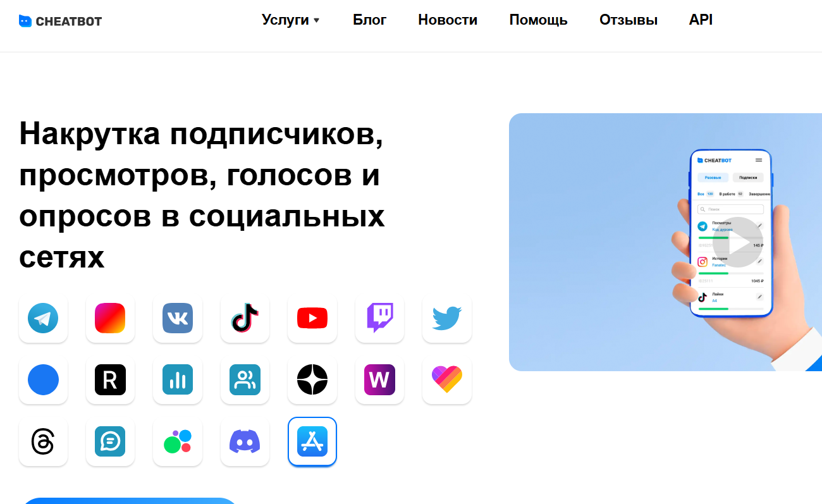Open the rainbow heart Likee icon

click(447, 380)
